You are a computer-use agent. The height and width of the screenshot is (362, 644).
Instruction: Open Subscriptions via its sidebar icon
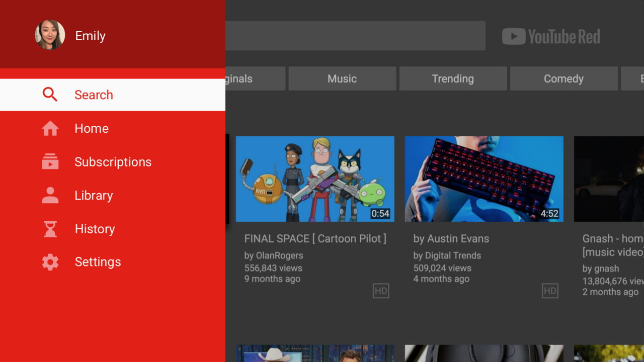50,161
